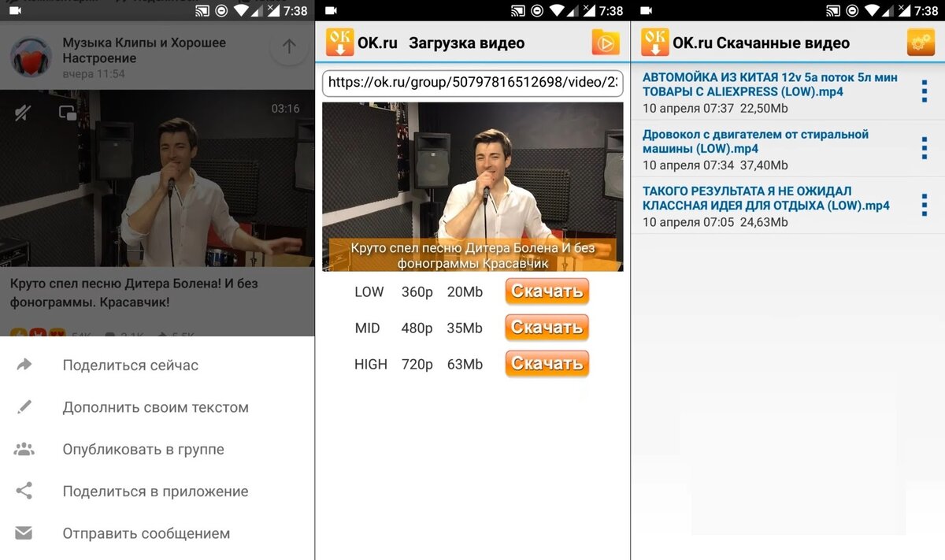Tap the Скачанные видео header title
Image resolution: width=945 pixels, height=560 pixels.
click(784, 43)
